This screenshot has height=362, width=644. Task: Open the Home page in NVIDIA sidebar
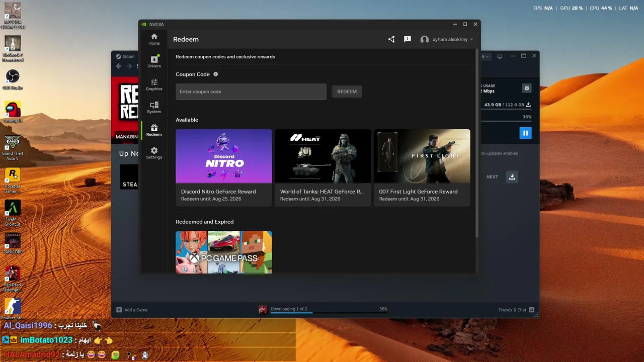(x=154, y=39)
